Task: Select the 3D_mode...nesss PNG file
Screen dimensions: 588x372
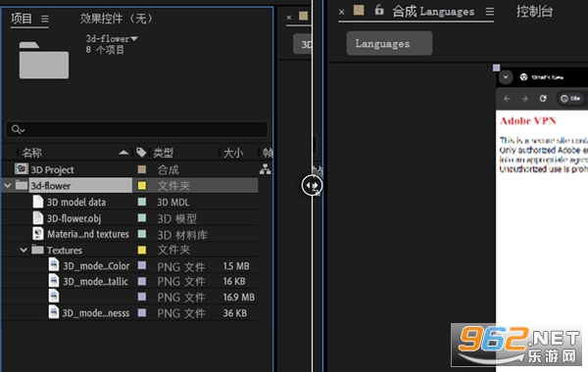Action: click(96, 313)
